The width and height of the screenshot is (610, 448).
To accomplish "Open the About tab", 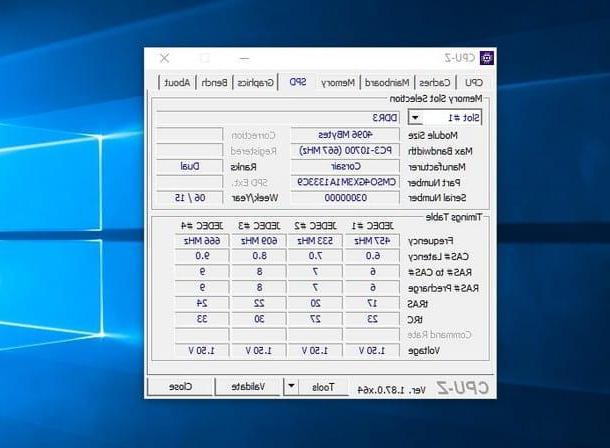I will [177, 82].
